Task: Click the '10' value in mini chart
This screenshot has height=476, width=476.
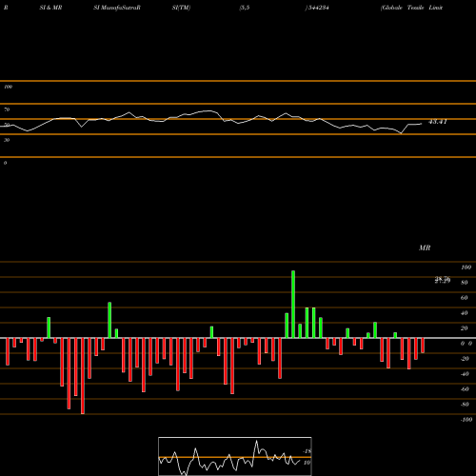Action: click(307, 463)
